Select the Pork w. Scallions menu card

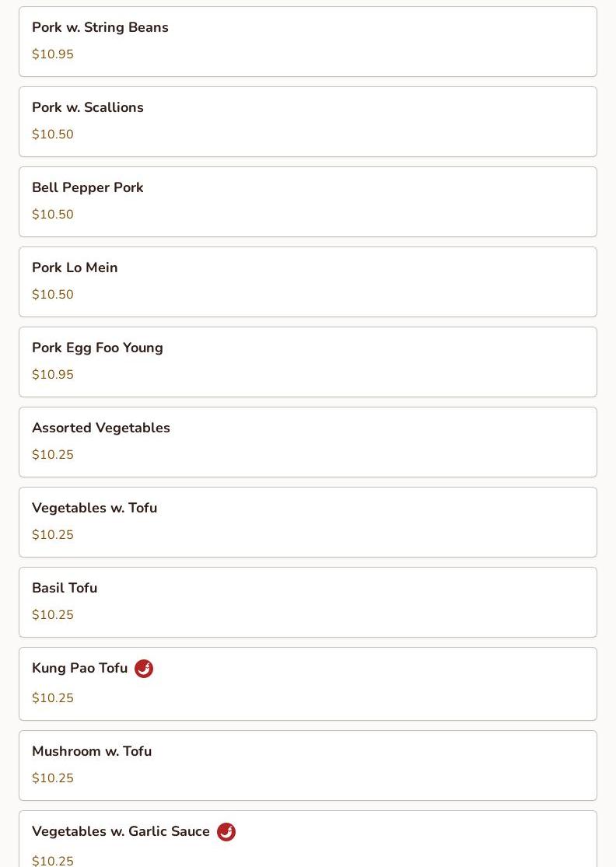click(308, 121)
